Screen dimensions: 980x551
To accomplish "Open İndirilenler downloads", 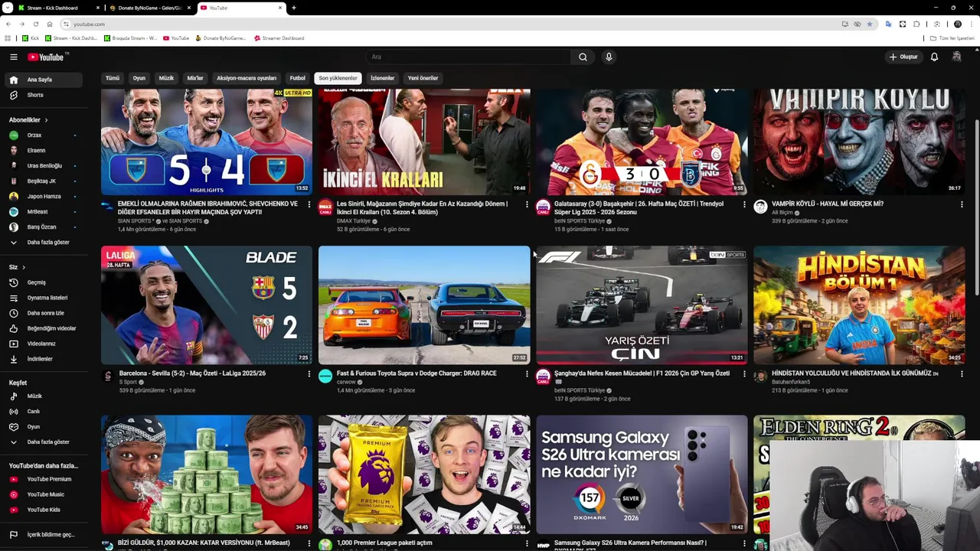I will point(45,359).
